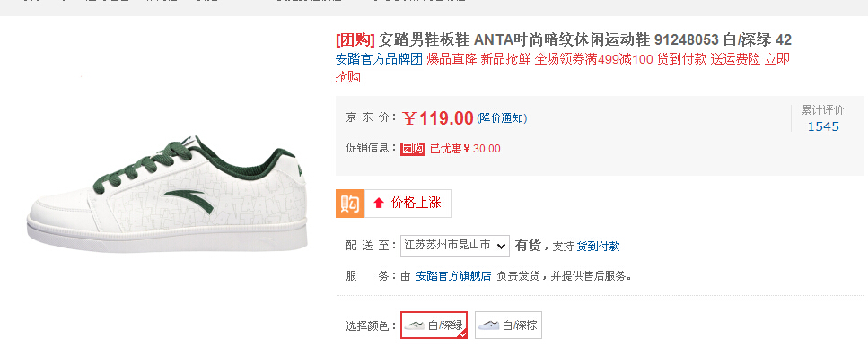868x347 pixels.
Task: Open the 安踏官方品牌团 link
Action: 379,60
